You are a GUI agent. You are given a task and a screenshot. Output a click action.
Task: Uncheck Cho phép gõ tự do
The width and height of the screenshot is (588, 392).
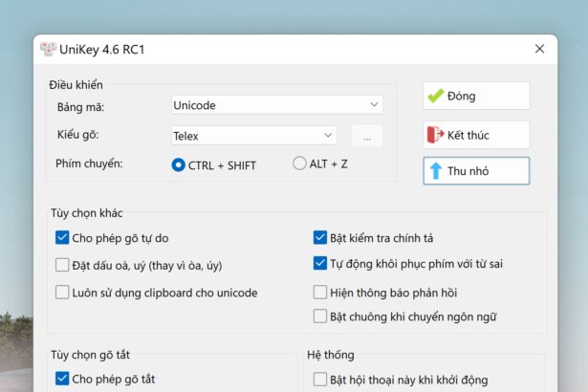point(62,238)
